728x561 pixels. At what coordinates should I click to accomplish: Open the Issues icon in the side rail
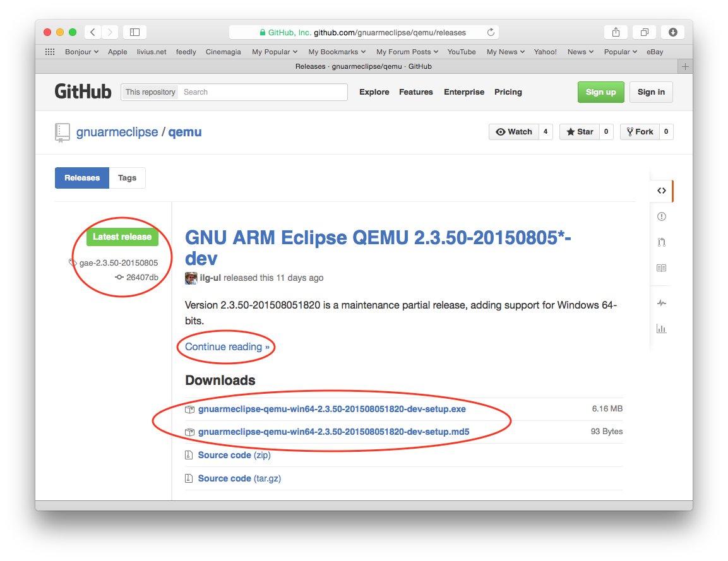pos(662,216)
